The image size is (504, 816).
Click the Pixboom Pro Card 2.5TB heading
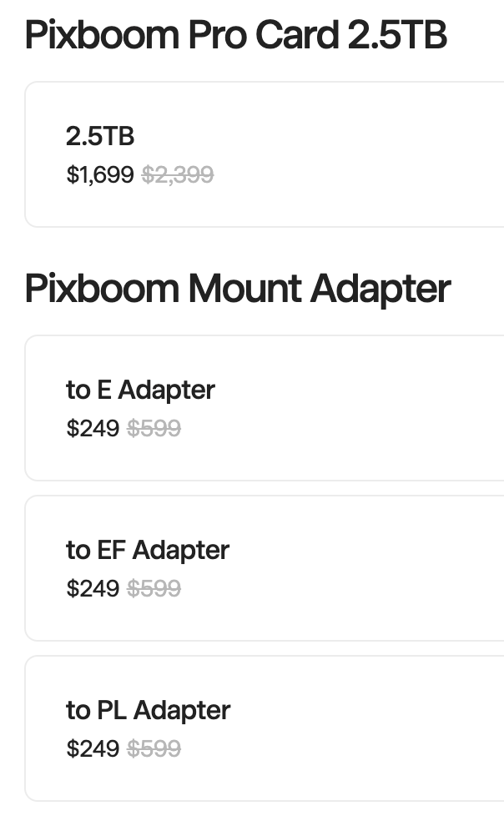[235, 35]
